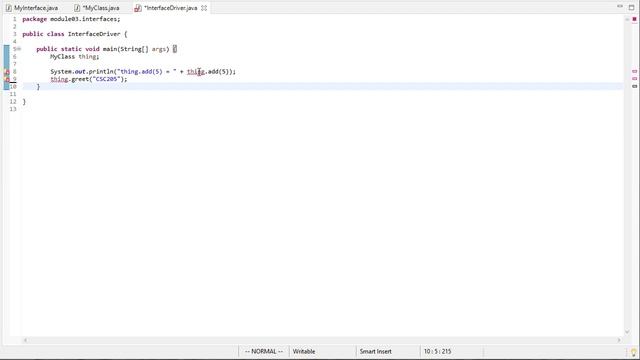Click 'args' parameter in line 5
The image size is (640, 360).
click(x=159, y=49)
